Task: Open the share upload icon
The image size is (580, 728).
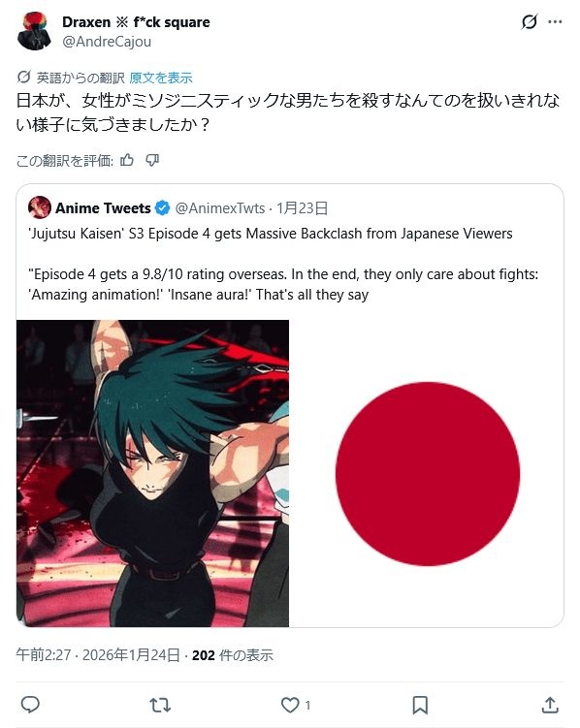Action: (550, 705)
